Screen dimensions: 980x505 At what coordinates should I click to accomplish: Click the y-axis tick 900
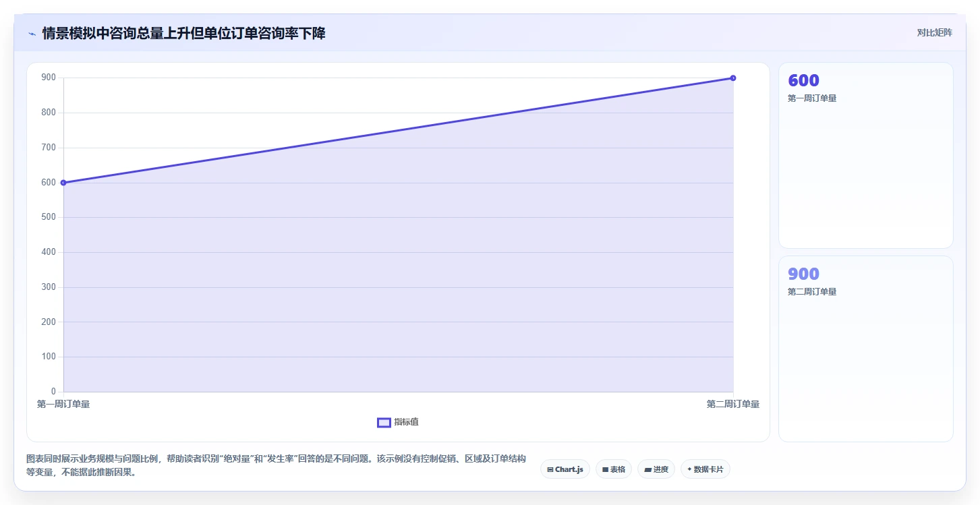(x=49, y=78)
